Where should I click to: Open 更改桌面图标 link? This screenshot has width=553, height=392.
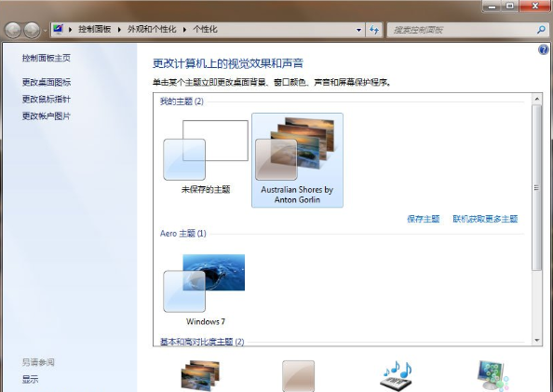click(x=47, y=82)
